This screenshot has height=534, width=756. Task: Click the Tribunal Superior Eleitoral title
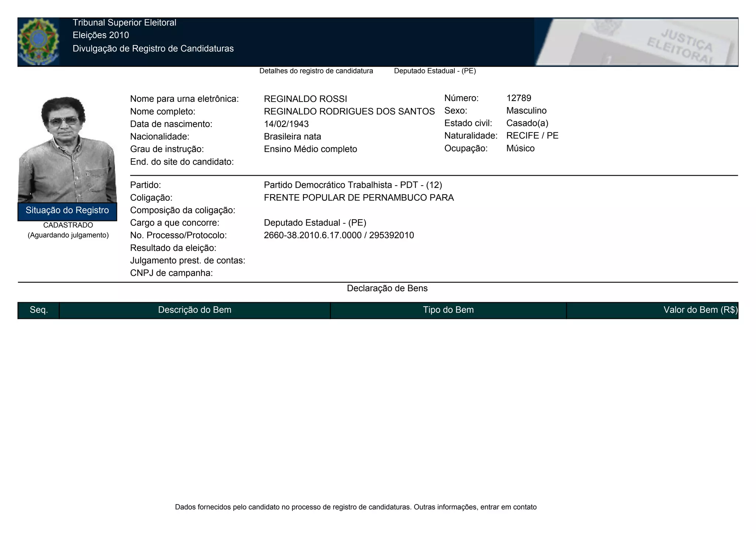[124, 23]
